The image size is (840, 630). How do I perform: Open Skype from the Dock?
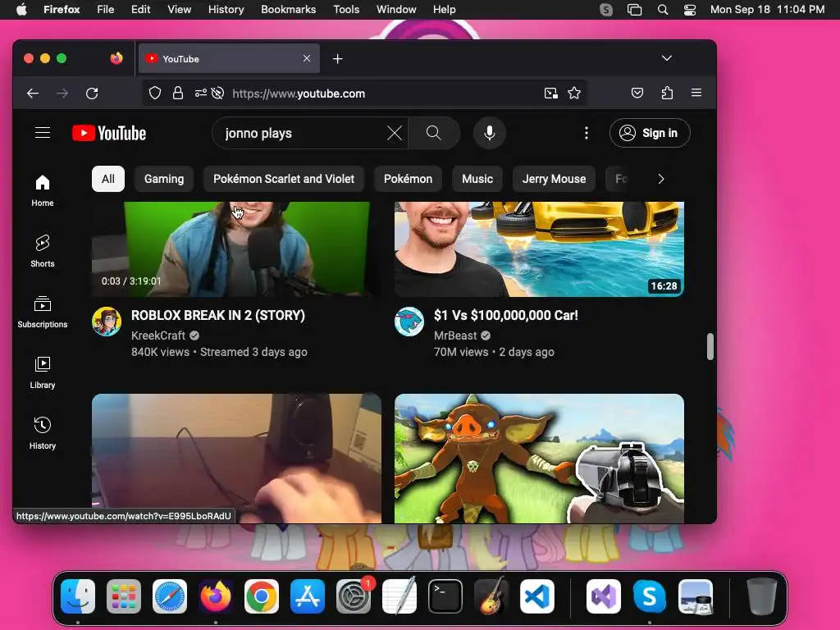(650, 596)
